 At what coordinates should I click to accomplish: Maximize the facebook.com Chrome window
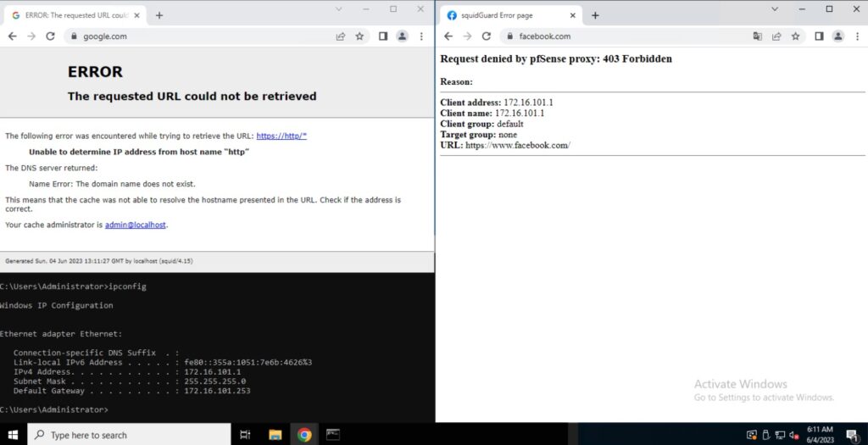[x=829, y=8]
